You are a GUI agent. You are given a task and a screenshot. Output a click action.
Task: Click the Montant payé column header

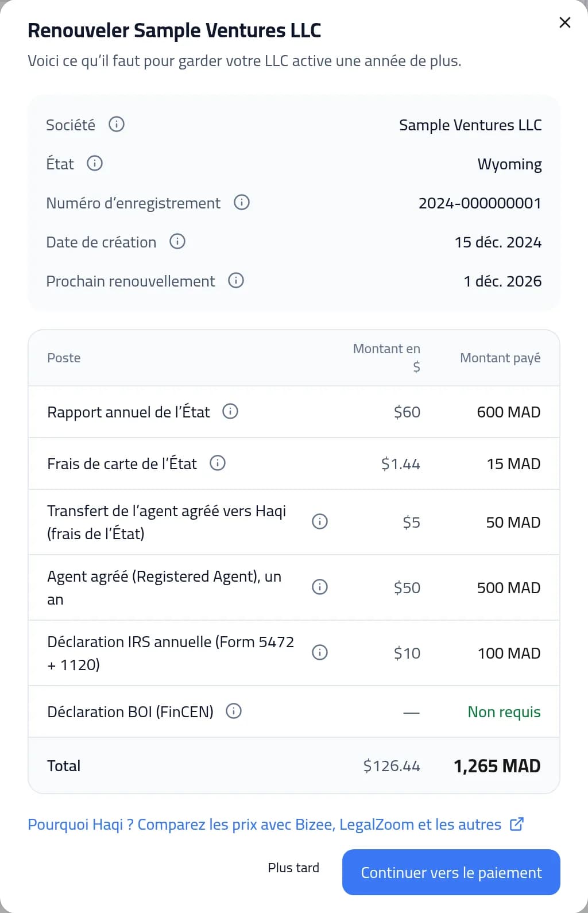tap(500, 358)
